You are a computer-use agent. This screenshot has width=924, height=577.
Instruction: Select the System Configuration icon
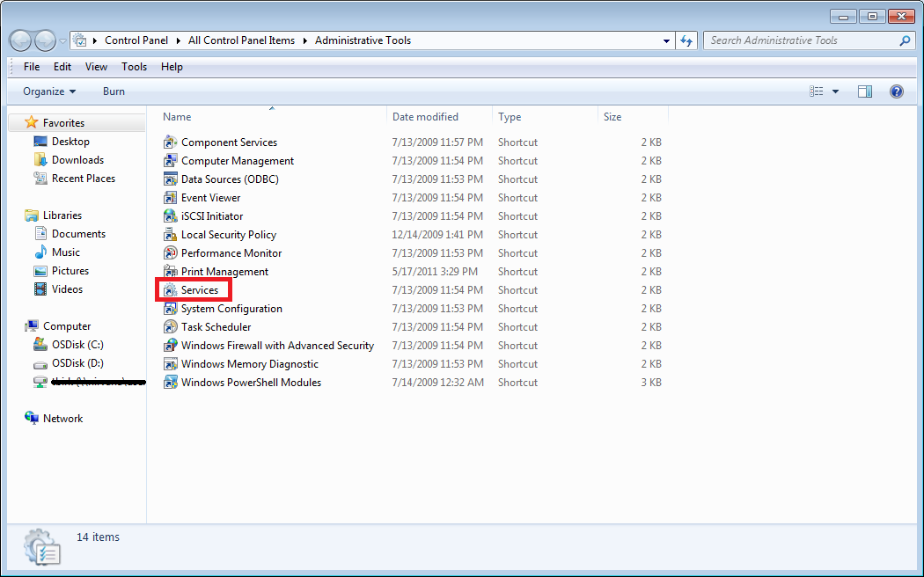coord(171,309)
